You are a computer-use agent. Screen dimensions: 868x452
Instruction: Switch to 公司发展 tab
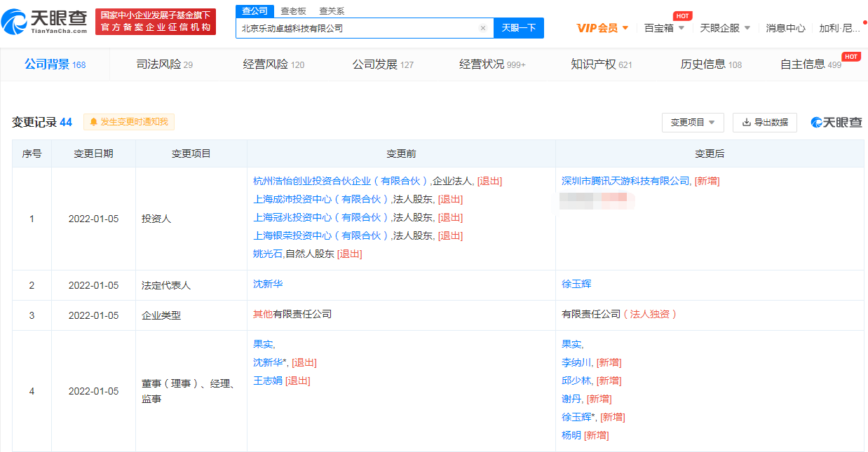[383, 64]
